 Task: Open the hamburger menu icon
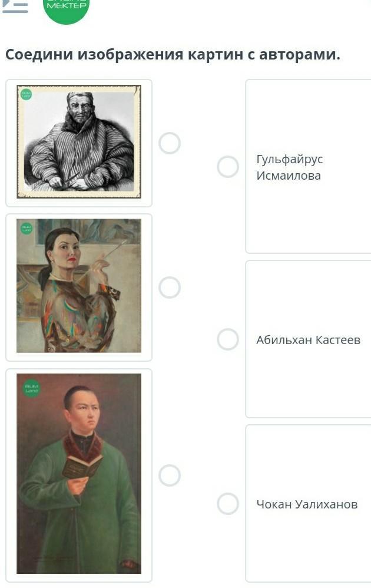pos(15,6)
